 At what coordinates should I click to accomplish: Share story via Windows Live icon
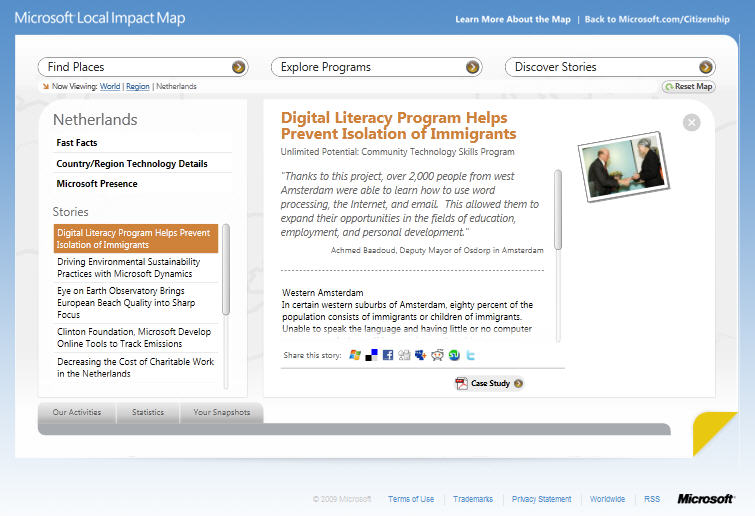355,355
